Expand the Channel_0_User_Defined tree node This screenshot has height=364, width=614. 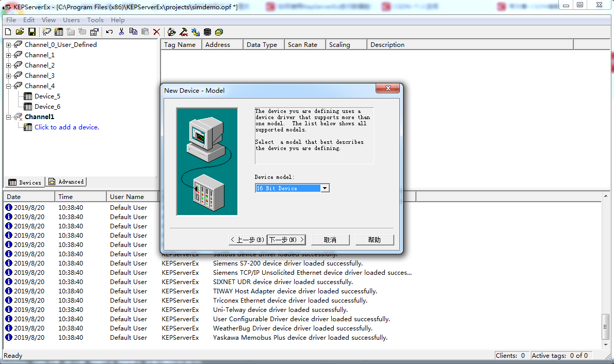(x=8, y=45)
